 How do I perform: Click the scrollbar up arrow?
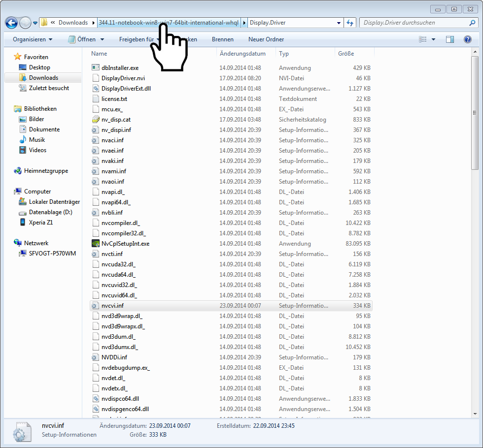[x=475, y=52]
